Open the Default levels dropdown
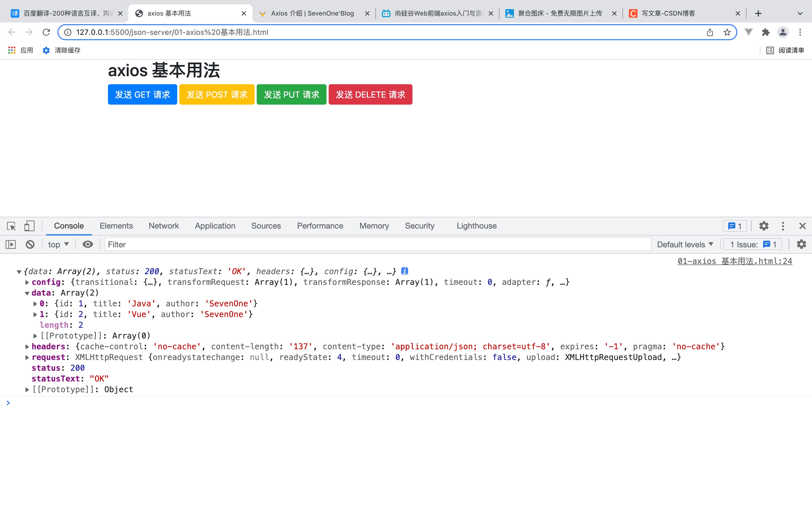The height and width of the screenshot is (507, 812). point(685,244)
